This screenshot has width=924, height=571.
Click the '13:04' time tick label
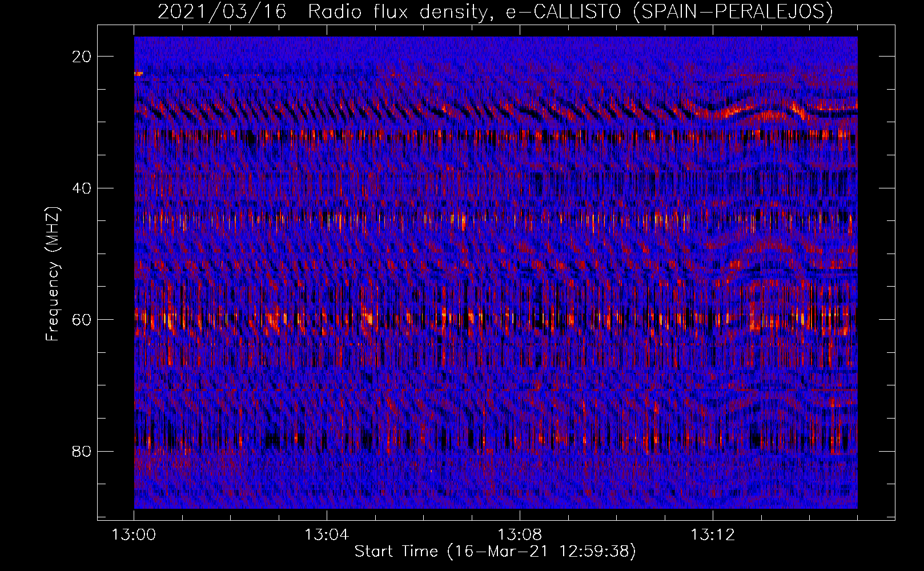click(x=327, y=535)
